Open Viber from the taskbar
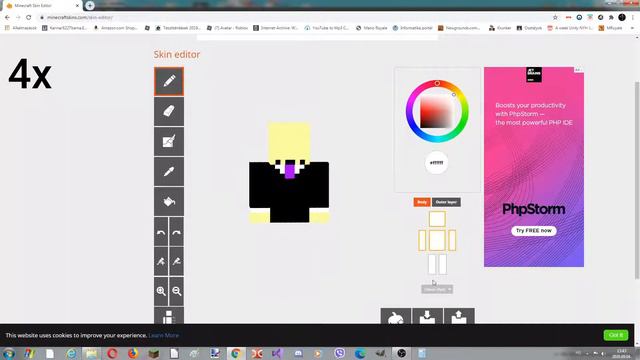The height and width of the screenshot is (360, 640). pyautogui.click(x=340, y=353)
